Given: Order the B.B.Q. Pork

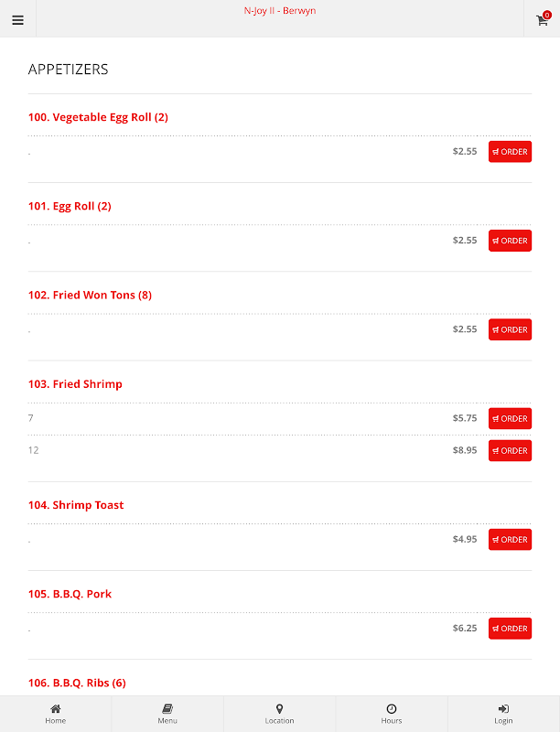Looking at the screenshot, I should click(x=510, y=629).
